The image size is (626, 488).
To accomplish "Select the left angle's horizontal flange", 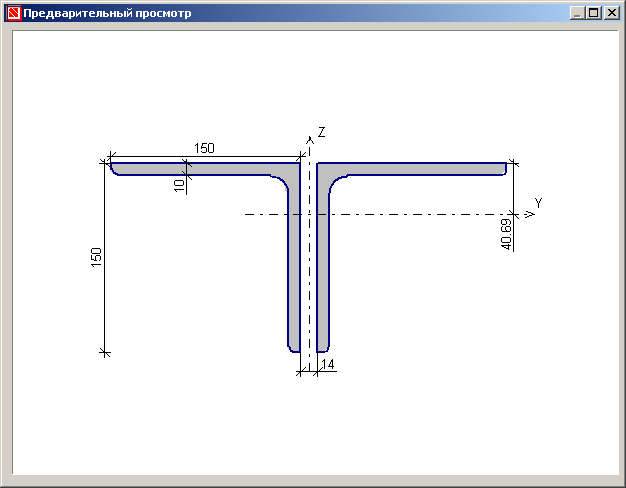I will point(200,169).
